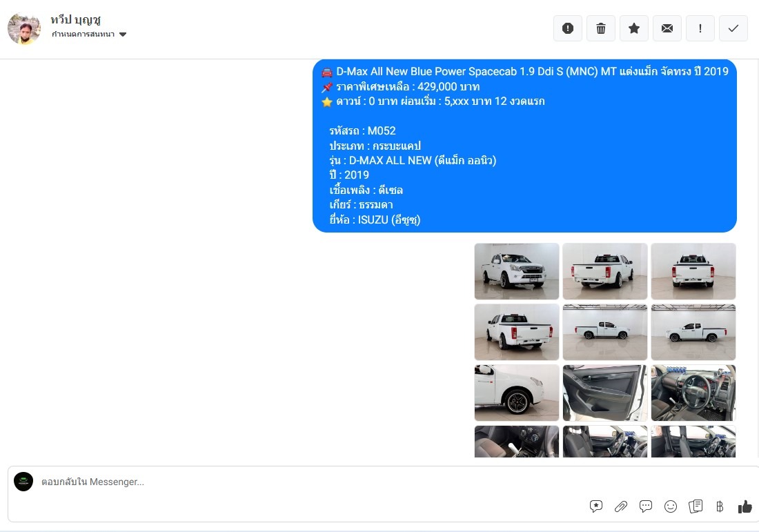Open door panel interior photo
Image resolution: width=759 pixels, height=532 pixels.
click(604, 393)
